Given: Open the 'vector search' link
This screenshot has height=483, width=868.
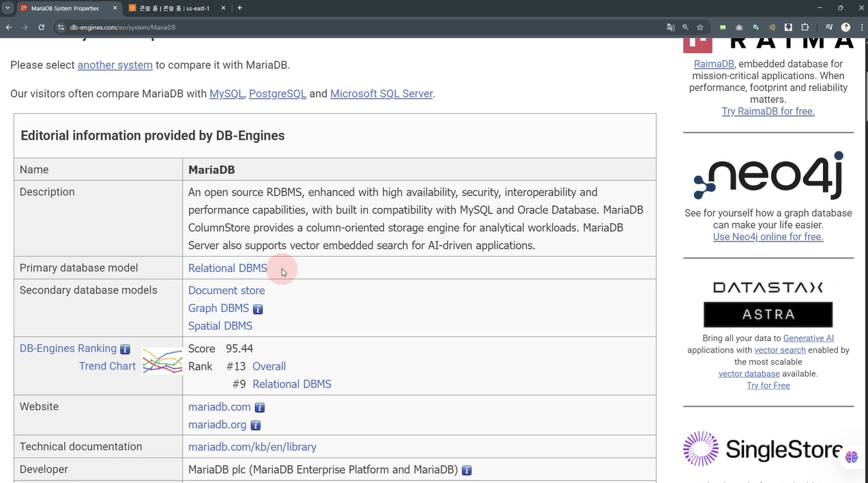Looking at the screenshot, I should coord(780,350).
